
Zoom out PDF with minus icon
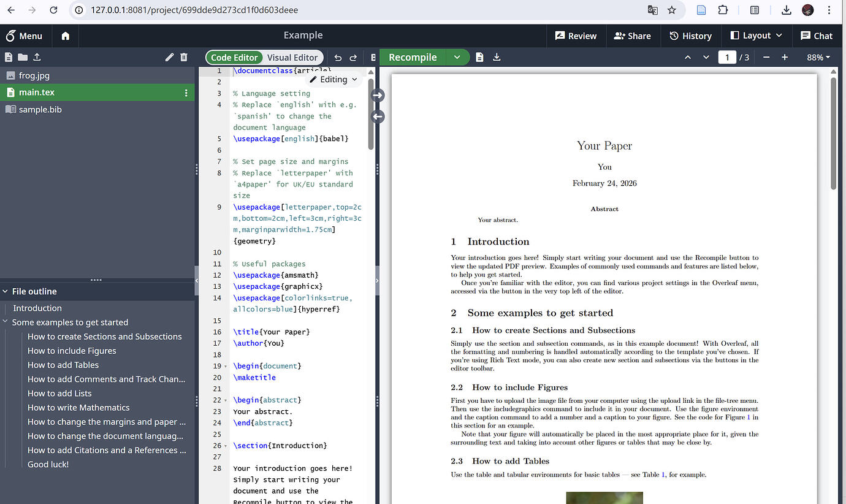[x=766, y=57]
